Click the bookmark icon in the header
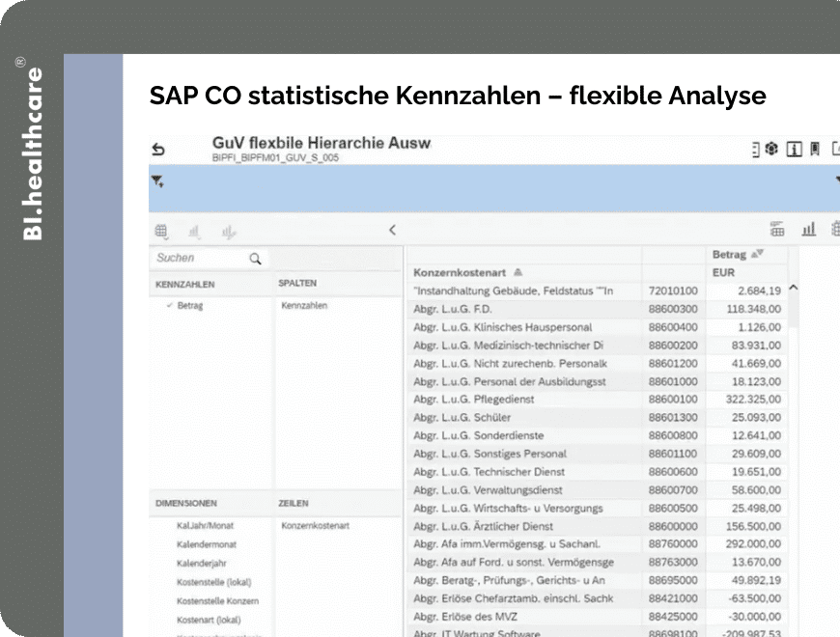 click(815, 149)
